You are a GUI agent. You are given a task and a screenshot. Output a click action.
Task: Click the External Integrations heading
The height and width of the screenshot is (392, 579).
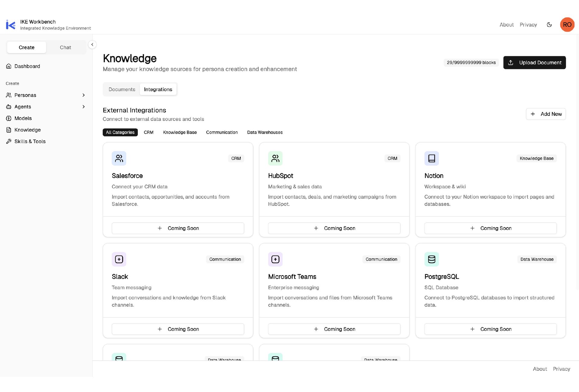tap(134, 110)
